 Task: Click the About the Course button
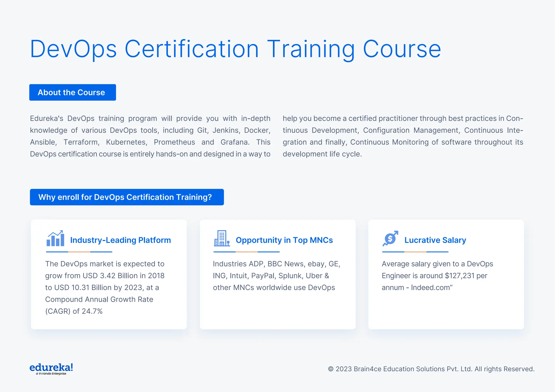pyautogui.click(x=73, y=93)
